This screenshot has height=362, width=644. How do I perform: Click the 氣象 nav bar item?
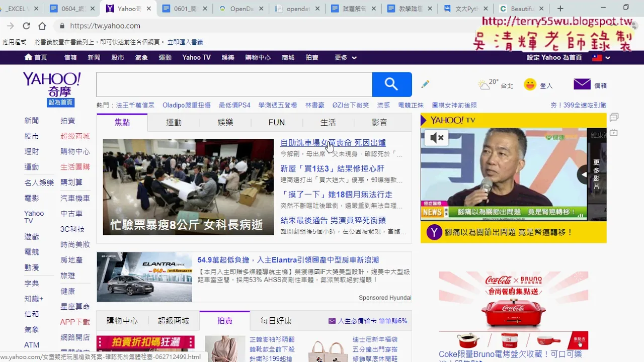(141, 57)
